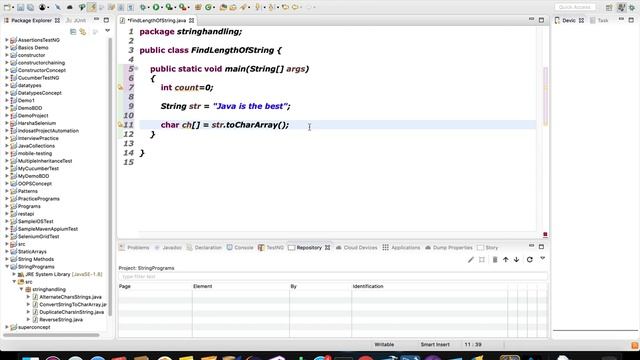Viewport: 640px width, 360px height.
Task: Toggle Link with Editor in Package Explorer
Action: pos(83,31)
